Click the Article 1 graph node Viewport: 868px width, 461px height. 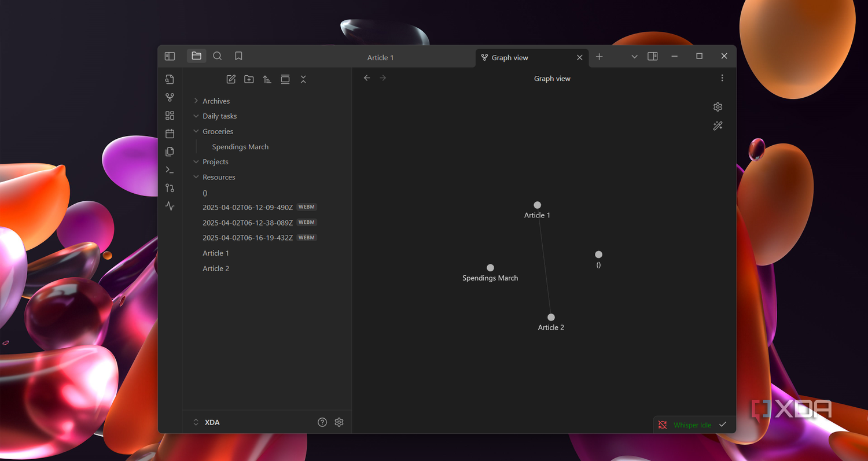coord(538,205)
